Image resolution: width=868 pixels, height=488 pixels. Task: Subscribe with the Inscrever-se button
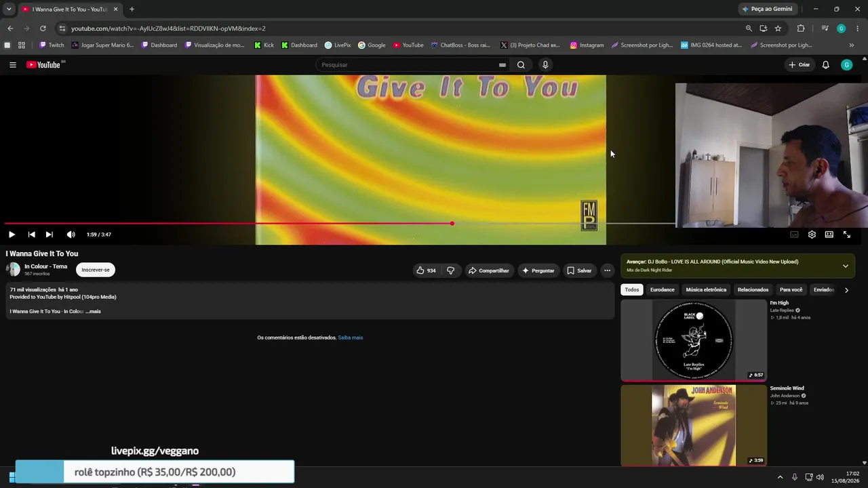pos(96,270)
